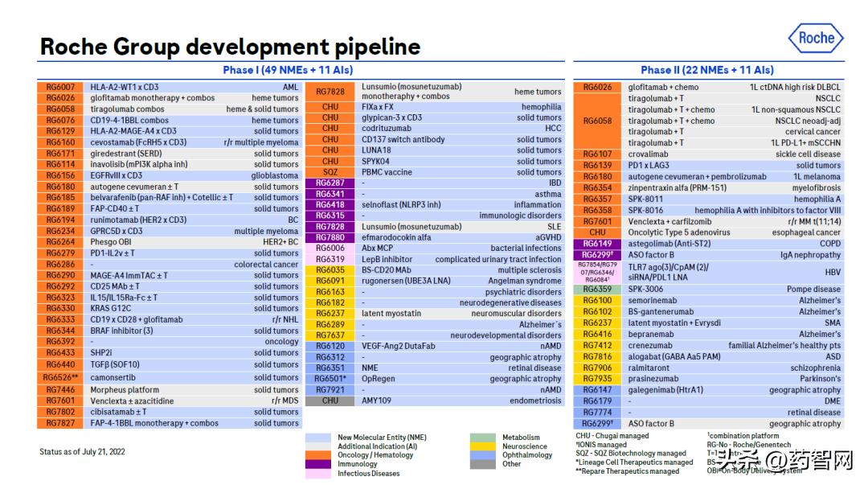868x485 pixels.
Task: Click the orange Oncology / Hematology legend swatch
Action: (319, 455)
